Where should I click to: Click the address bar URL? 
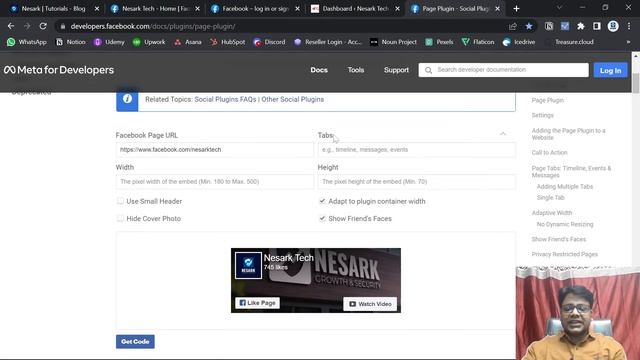[x=153, y=27]
